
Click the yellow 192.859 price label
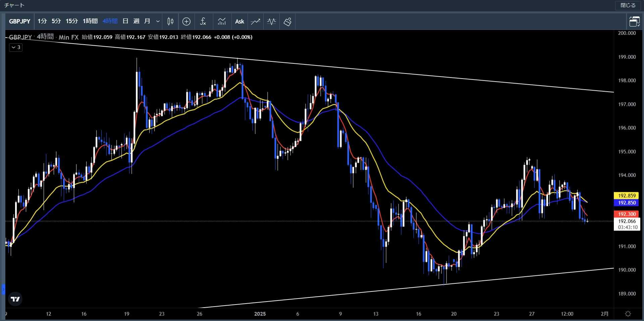(627, 196)
